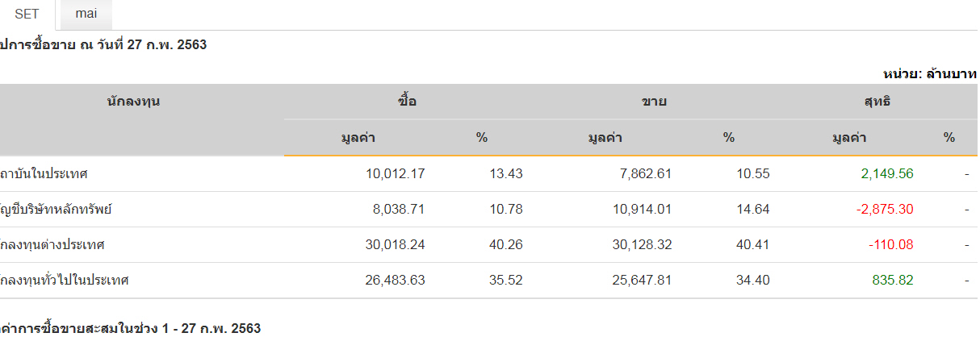Click sell value 10,914.01
Image resolution: width=980 pixels, height=337 pixels.
pos(641,209)
